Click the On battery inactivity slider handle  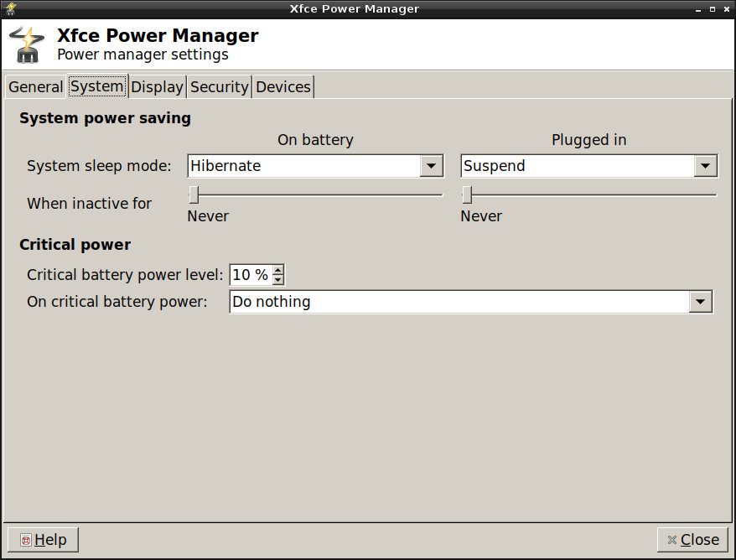[x=194, y=194]
